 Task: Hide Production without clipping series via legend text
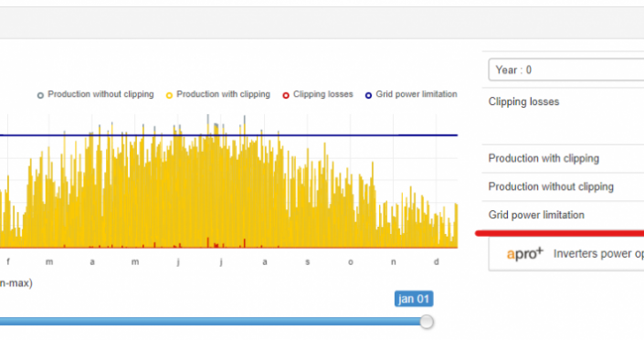point(100,94)
